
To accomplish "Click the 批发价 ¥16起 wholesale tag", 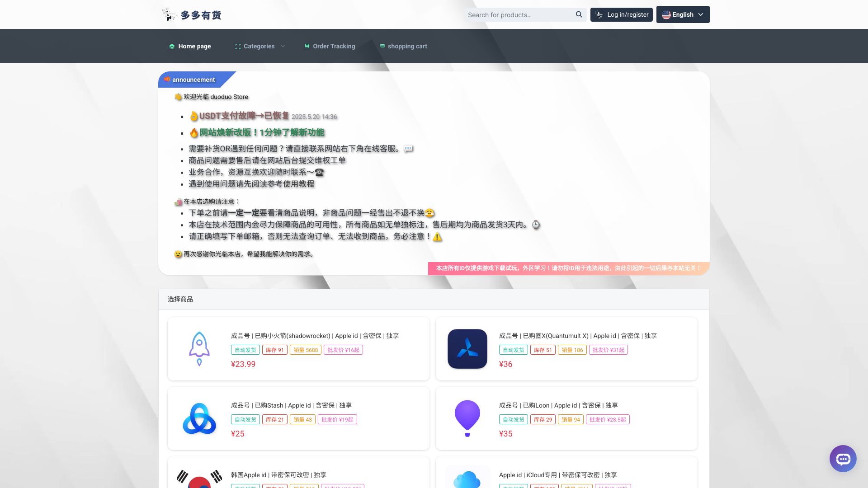I will point(343,350).
